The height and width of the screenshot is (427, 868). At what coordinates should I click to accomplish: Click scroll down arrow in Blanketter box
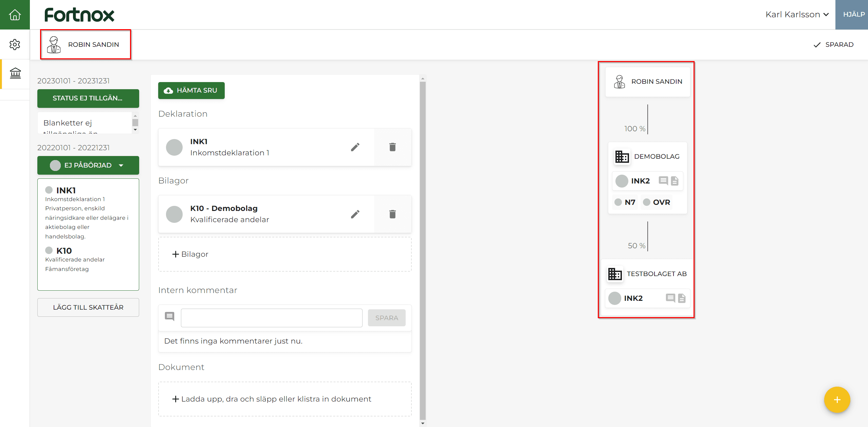click(135, 130)
